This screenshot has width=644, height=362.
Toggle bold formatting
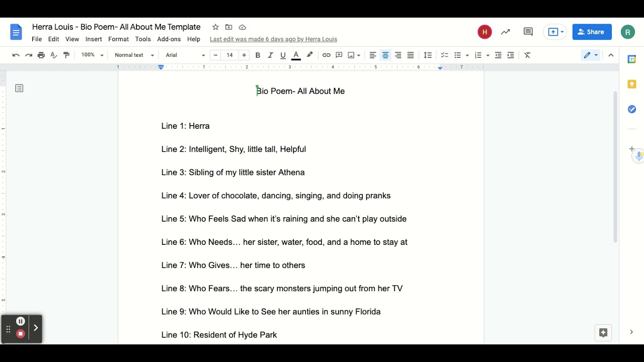[258, 55]
